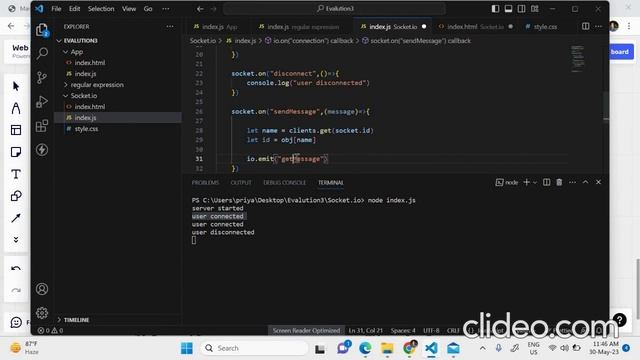Switch to PROBLEMS panel tab

(205, 182)
